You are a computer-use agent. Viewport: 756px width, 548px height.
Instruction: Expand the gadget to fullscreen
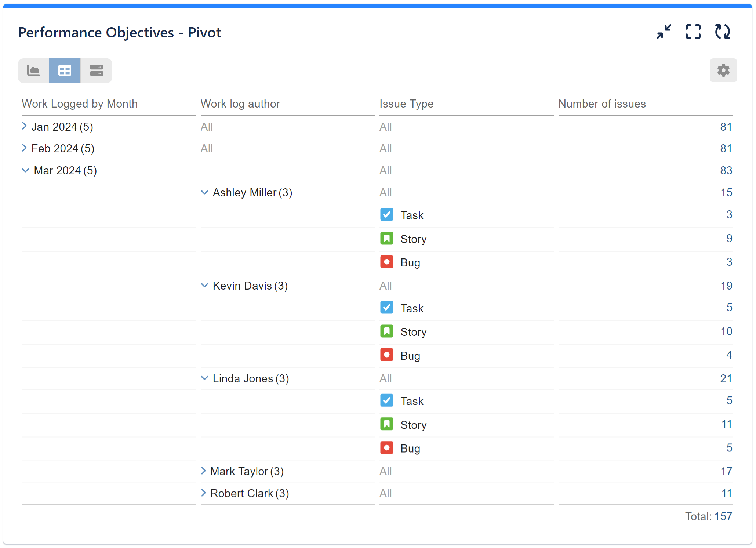click(693, 32)
